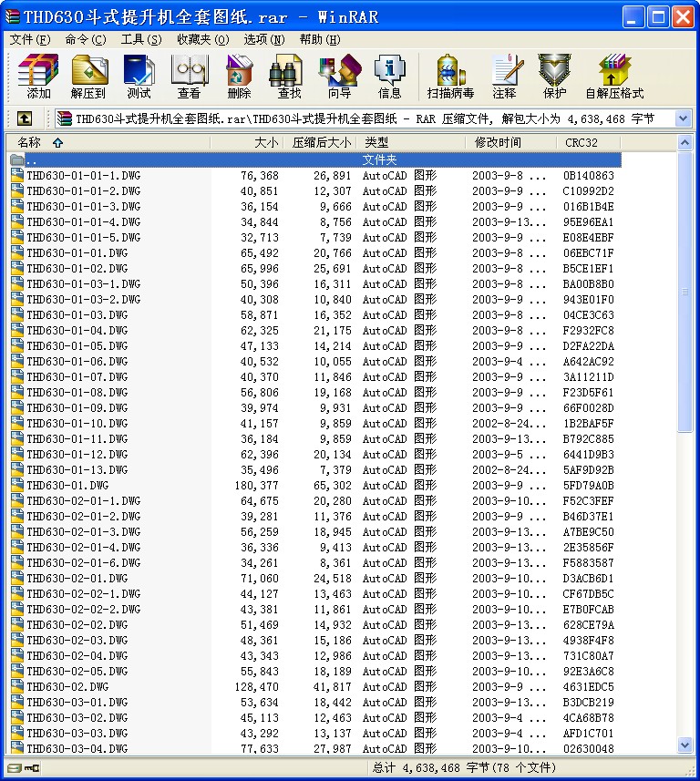Image resolution: width=700 pixels, height=781 pixels.
Task: Select file THD630-01-03-1.DWG
Action: point(84,283)
